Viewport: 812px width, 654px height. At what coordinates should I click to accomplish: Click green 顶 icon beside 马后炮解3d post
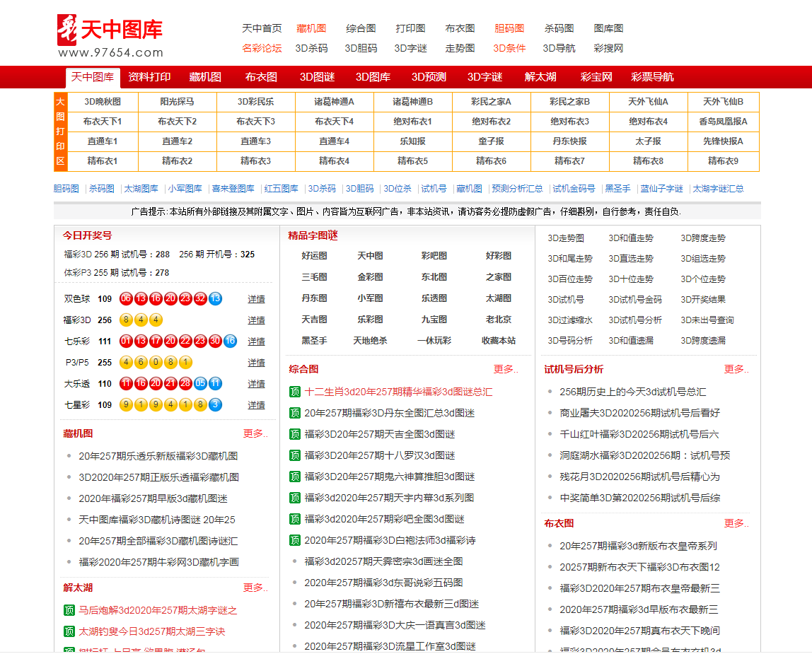click(x=69, y=610)
